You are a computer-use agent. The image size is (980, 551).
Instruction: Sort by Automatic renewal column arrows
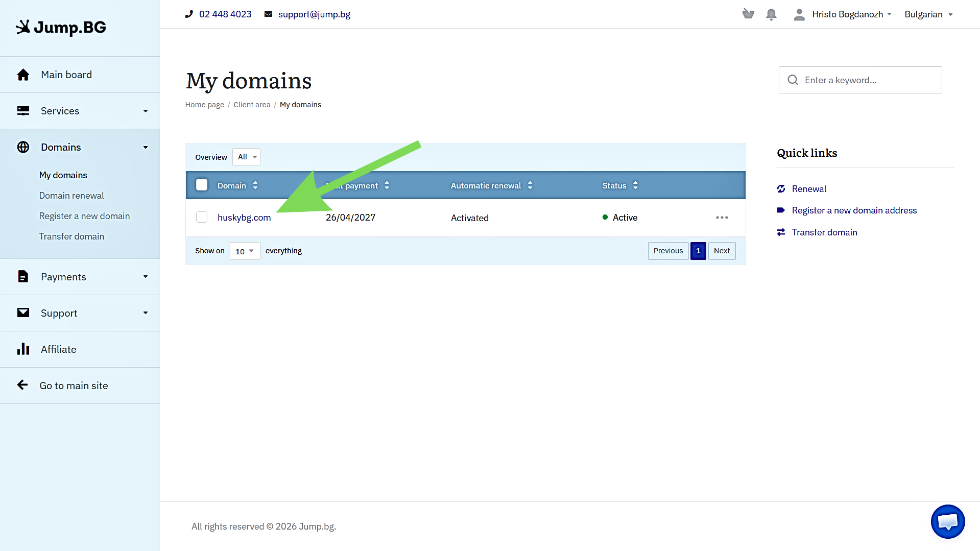tap(530, 185)
